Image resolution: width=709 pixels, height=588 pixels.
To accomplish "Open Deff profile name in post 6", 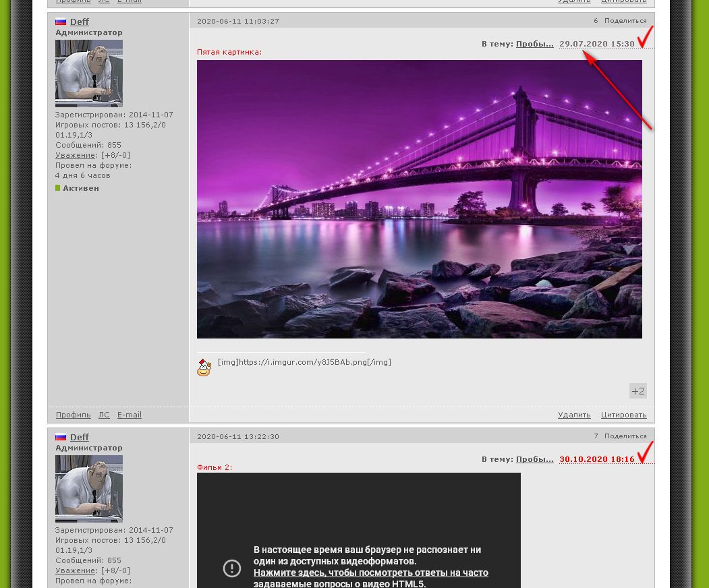I will tap(79, 22).
